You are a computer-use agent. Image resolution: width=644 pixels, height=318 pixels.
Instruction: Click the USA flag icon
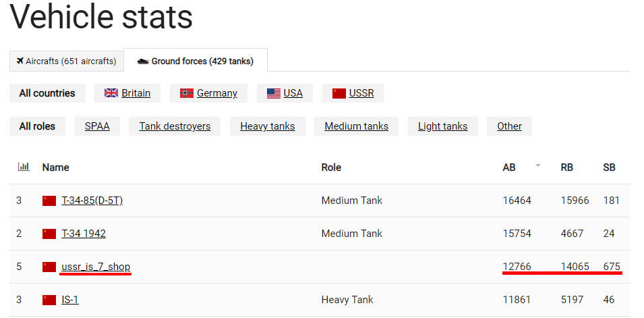pos(274,93)
